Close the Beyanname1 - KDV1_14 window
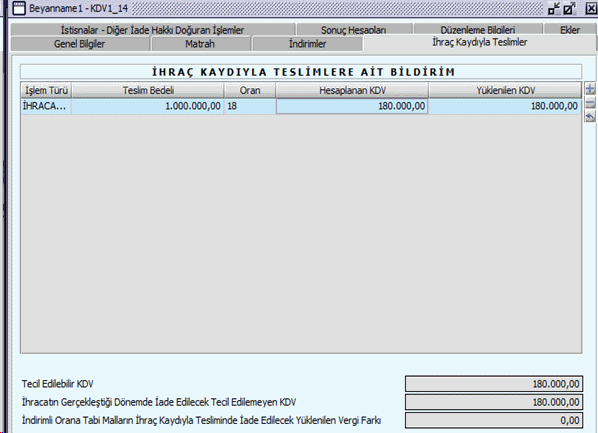 point(591,8)
